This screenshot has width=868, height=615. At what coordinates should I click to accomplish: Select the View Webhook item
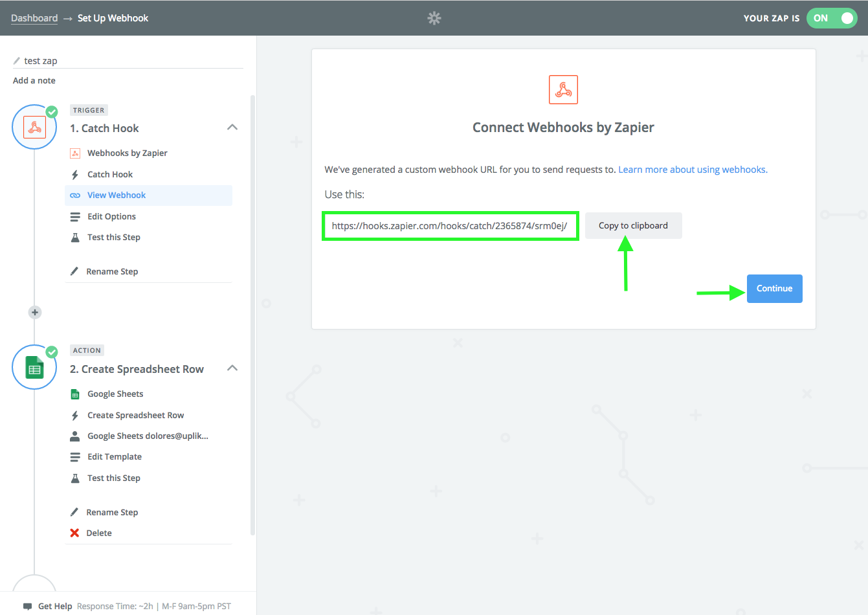(149, 196)
